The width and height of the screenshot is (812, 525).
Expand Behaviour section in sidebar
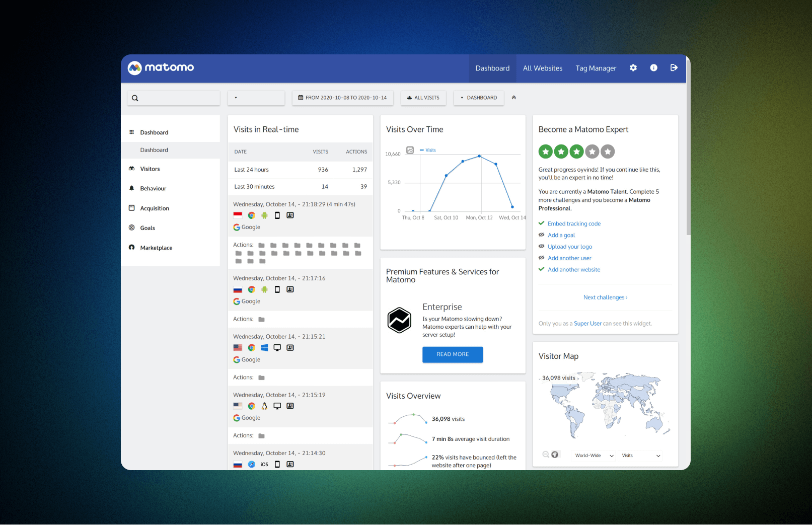153,189
